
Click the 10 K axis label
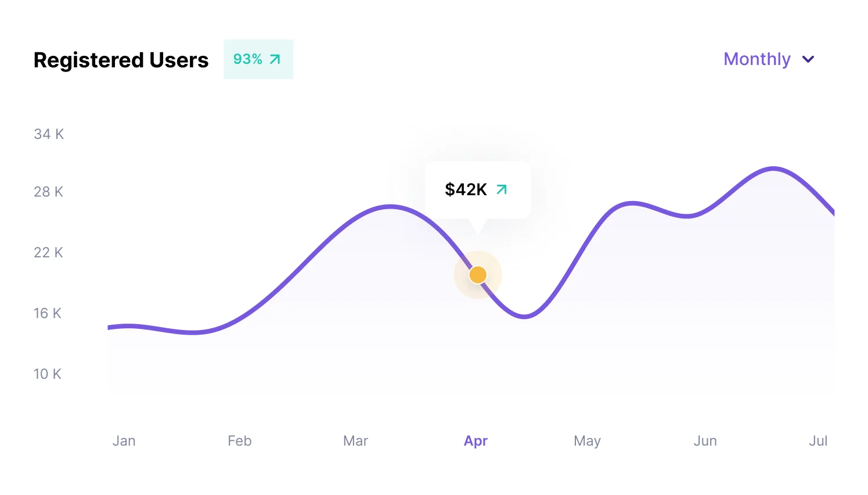tap(47, 374)
